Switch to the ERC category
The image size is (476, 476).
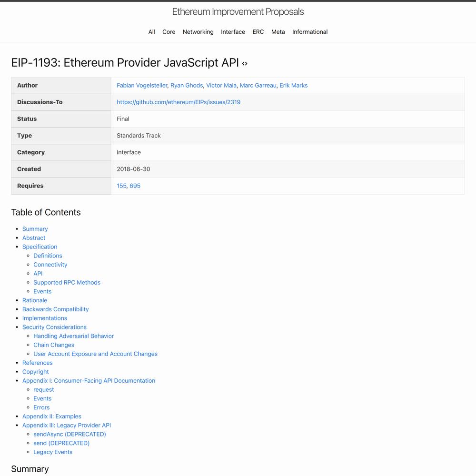(x=258, y=32)
